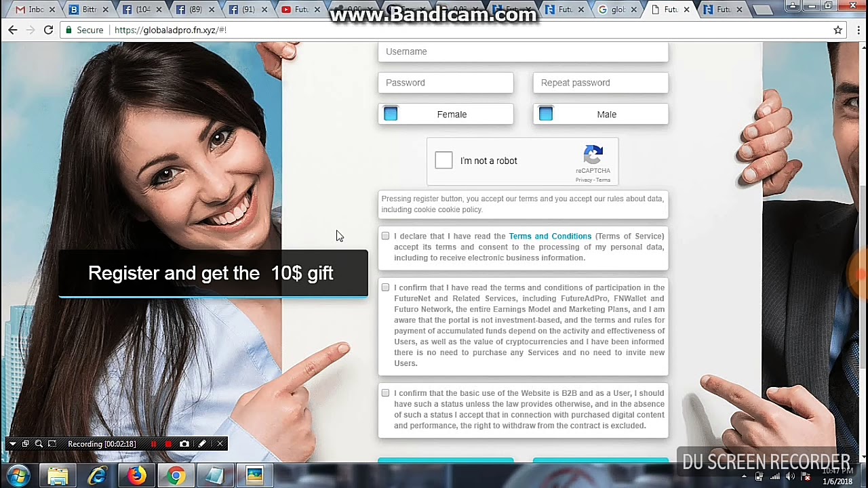
Task: Stop the Bandicam recording with red square
Action: [168, 444]
